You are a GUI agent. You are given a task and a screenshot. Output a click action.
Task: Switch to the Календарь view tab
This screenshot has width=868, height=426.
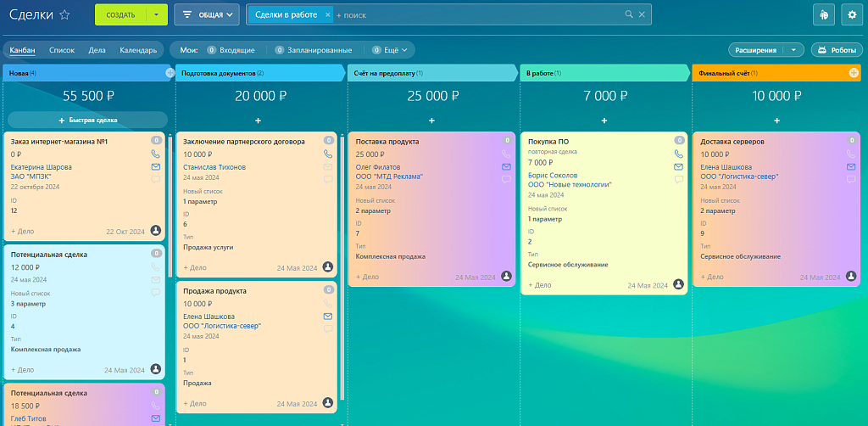138,50
